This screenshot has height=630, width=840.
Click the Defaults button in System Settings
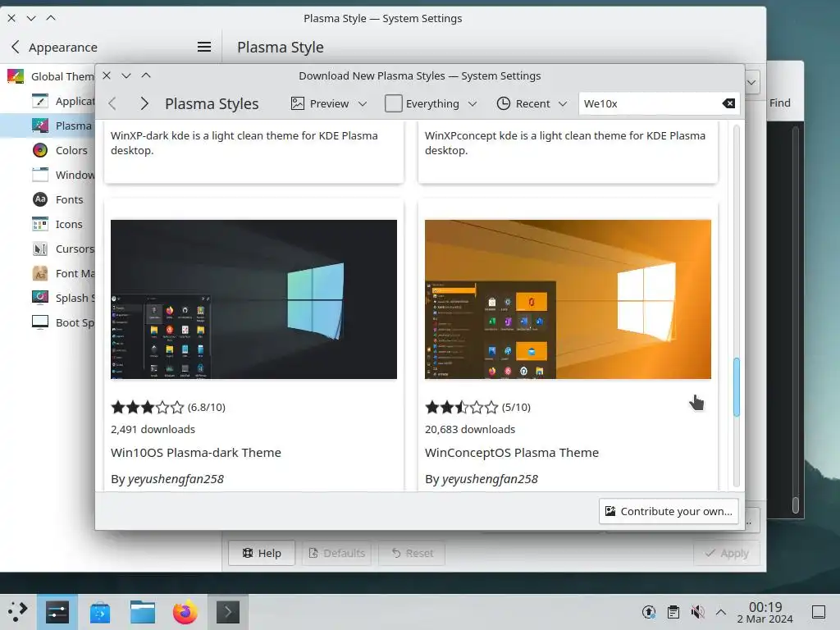click(x=337, y=553)
